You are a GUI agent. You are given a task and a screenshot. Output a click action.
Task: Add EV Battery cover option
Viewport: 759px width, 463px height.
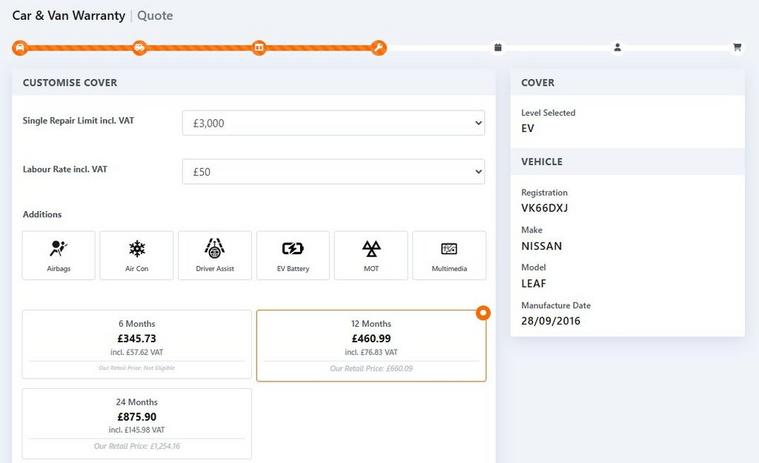pos(293,255)
